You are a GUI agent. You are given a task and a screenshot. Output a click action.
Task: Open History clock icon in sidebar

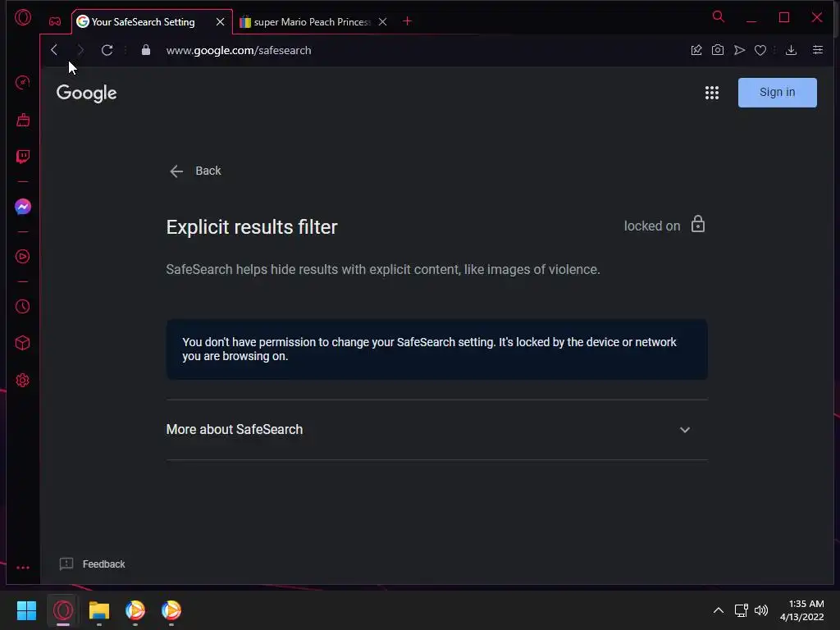tap(22, 307)
